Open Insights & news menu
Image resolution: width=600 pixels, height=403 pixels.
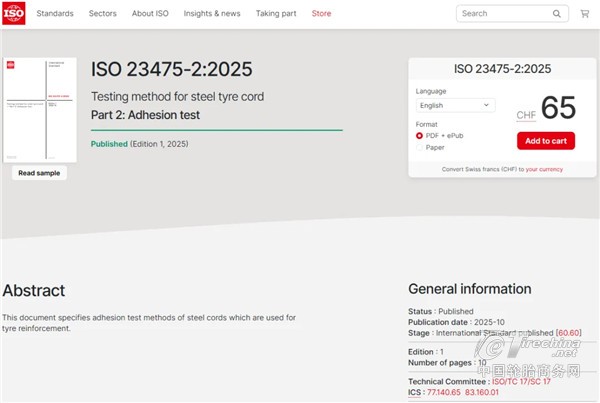click(x=212, y=14)
